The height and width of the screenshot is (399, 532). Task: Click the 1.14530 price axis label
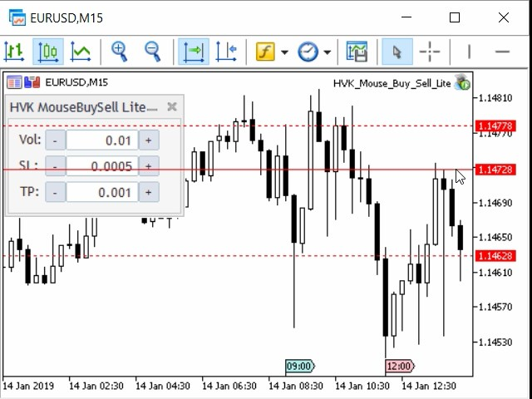(495, 342)
